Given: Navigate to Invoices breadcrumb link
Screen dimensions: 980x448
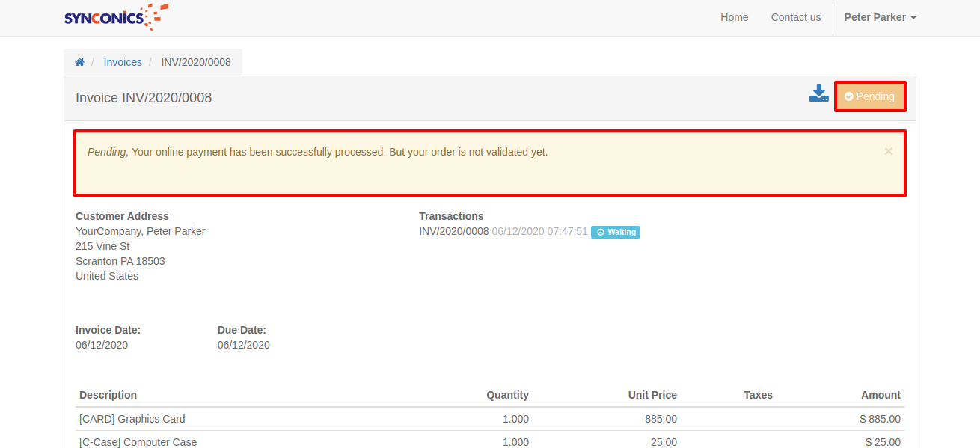Looking at the screenshot, I should pos(123,62).
